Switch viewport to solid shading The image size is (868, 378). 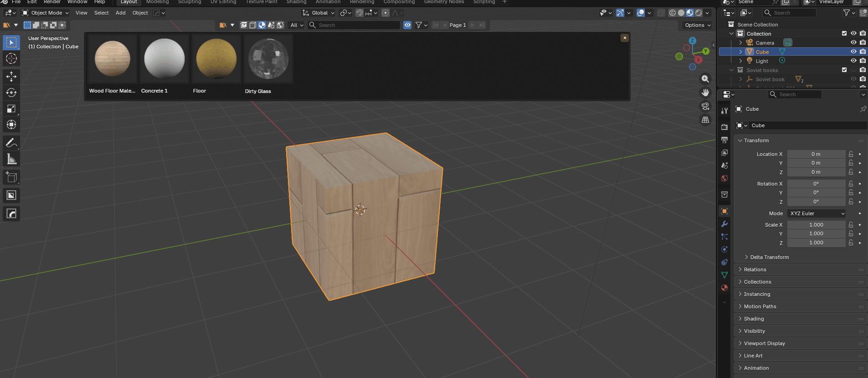681,13
